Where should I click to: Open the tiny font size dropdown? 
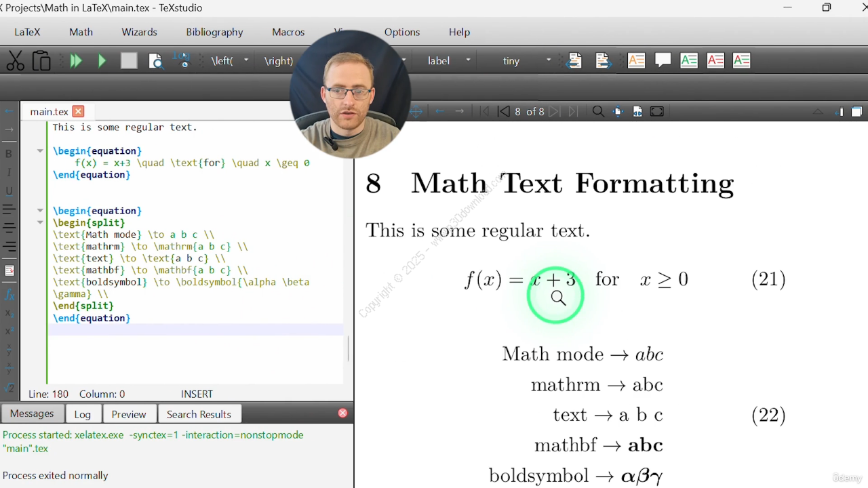549,61
